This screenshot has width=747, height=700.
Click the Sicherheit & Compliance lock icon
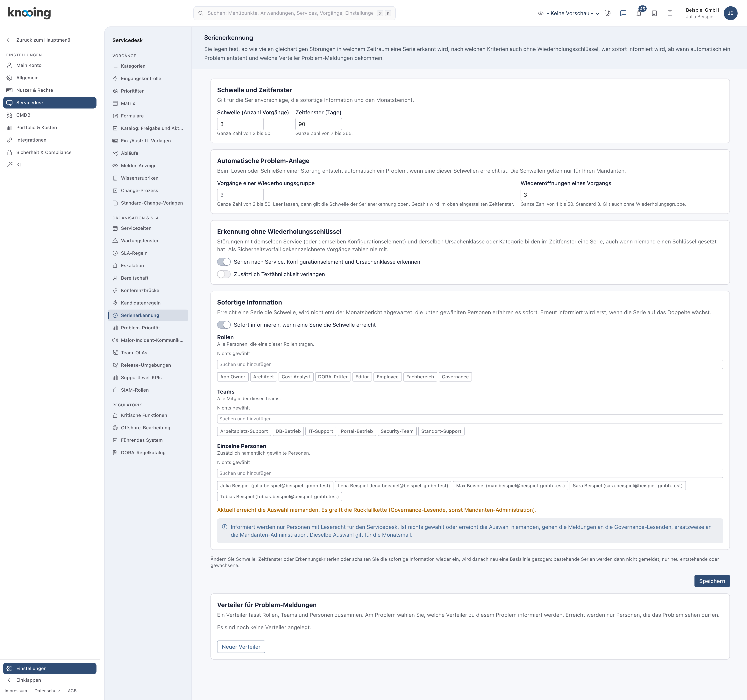pyautogui.click(x=9, y=152)
